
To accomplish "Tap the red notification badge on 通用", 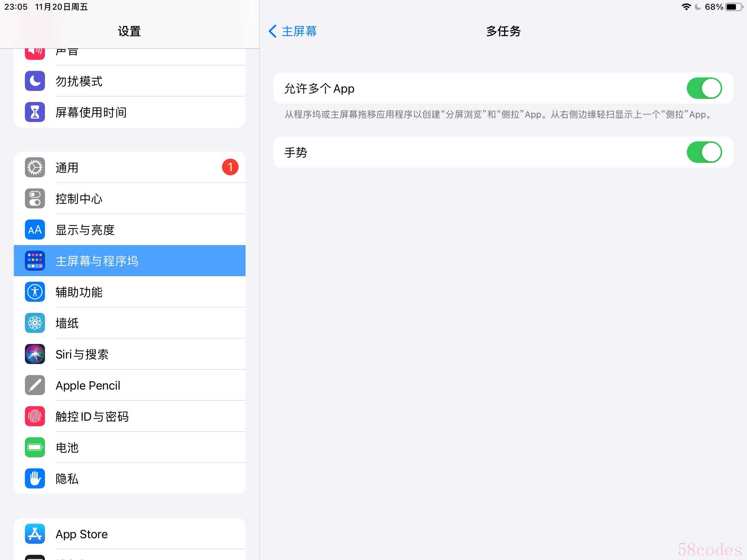I will [230, 167].
